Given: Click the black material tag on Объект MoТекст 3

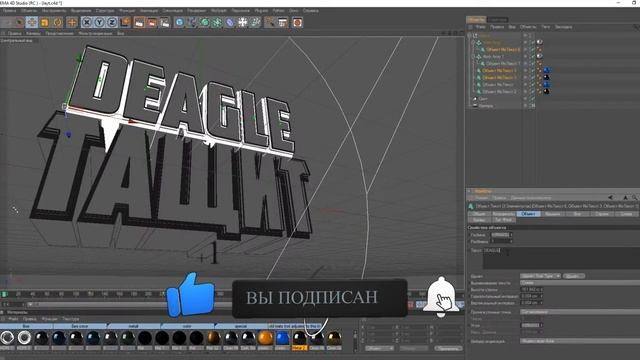Looking at the screenshot, I should (x=546, y=77).
